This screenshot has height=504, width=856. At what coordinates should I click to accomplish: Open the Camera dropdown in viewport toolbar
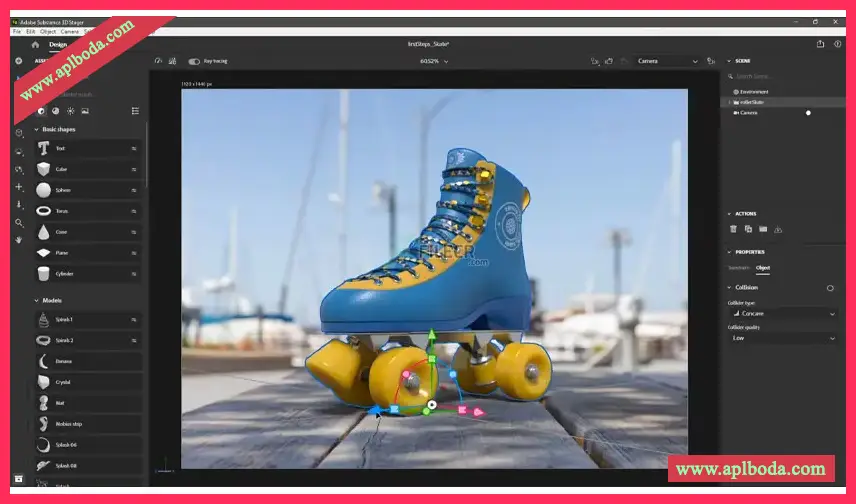[668, 61]
